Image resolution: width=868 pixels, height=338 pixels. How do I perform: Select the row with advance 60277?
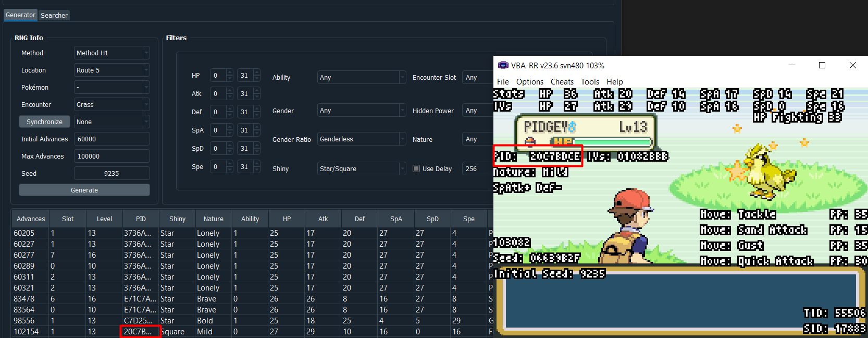click(x=252, y=255)
